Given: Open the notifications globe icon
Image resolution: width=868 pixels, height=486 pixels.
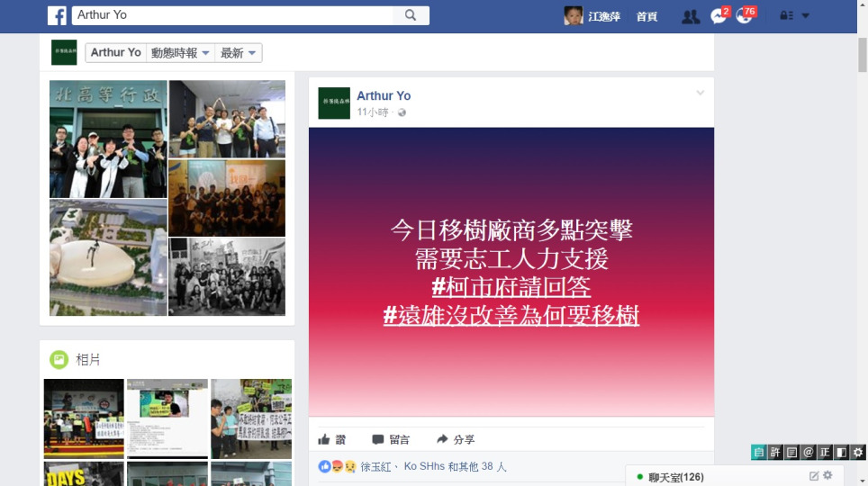Looking at the screenshot, I should (744, 16).
